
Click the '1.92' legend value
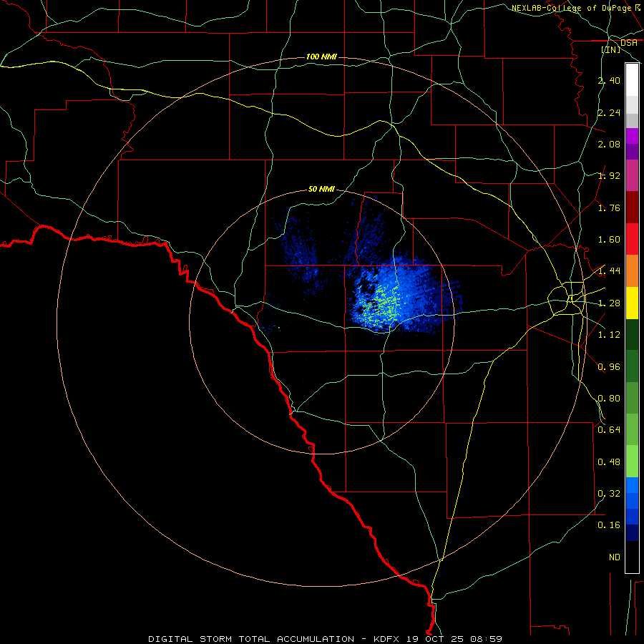point(609,176)
